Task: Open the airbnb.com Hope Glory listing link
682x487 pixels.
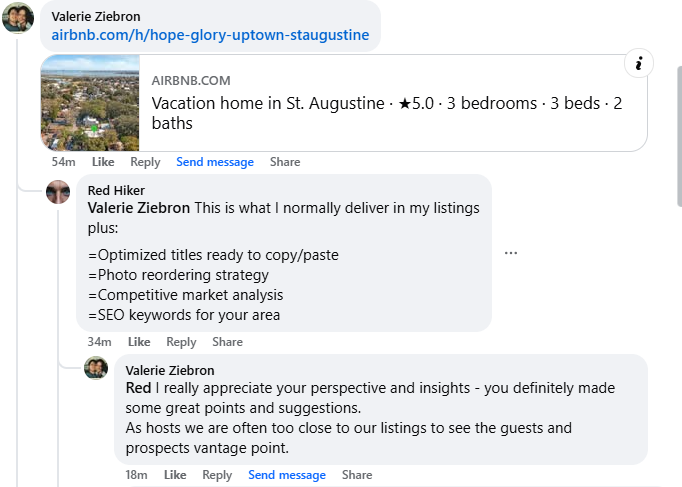Action: [210, 35]
